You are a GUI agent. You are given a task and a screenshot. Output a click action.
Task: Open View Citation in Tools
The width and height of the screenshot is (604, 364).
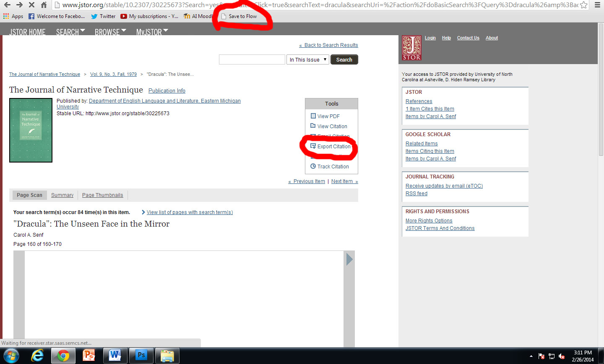coord(329,126)
